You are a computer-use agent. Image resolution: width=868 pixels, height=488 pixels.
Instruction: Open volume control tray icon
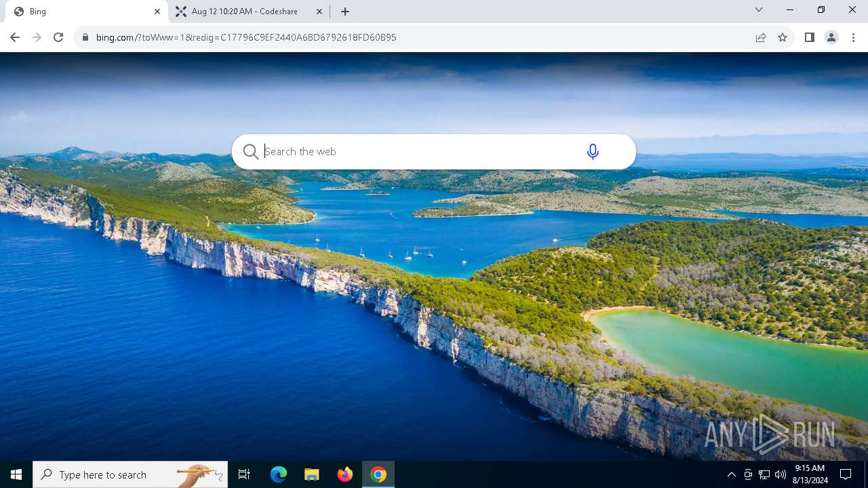[x=781, y=474]
